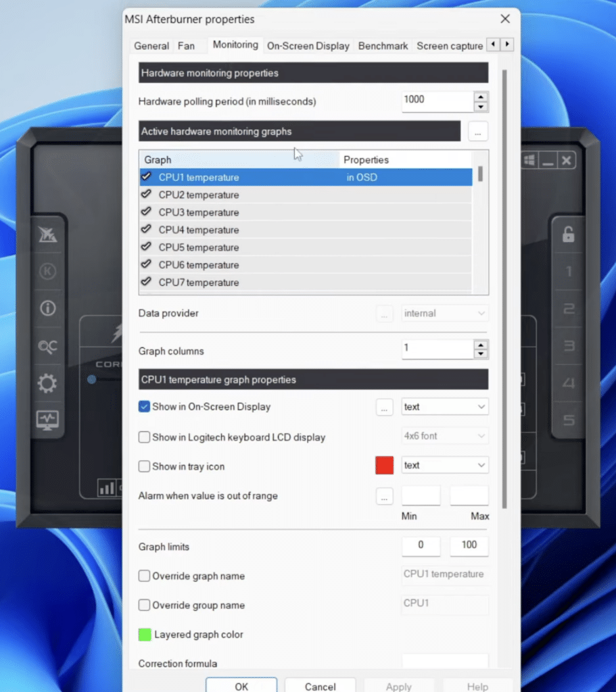This screenshot has height=692, width=616.
Task: Toggle the profile lock icon in Afterburner window
Action: point(568,234)
